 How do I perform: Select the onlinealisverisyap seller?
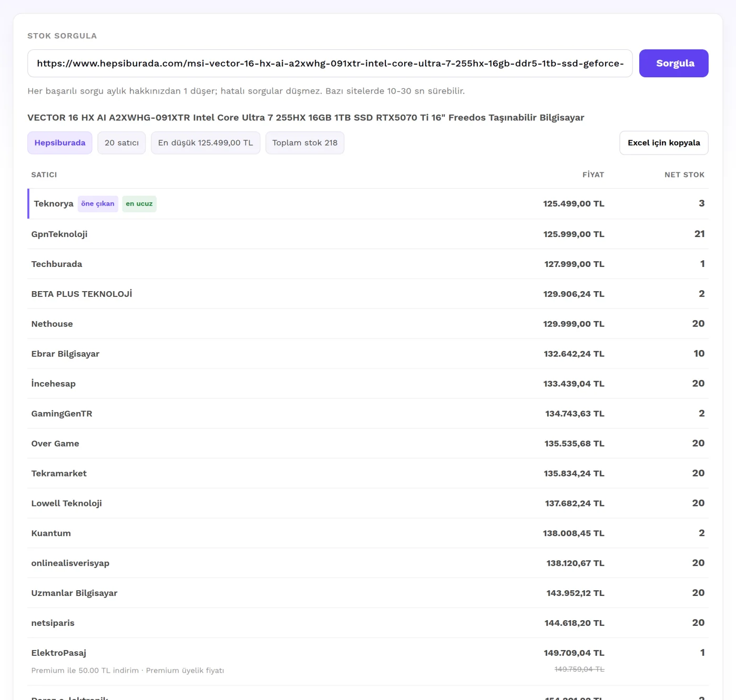click(70, 563)
